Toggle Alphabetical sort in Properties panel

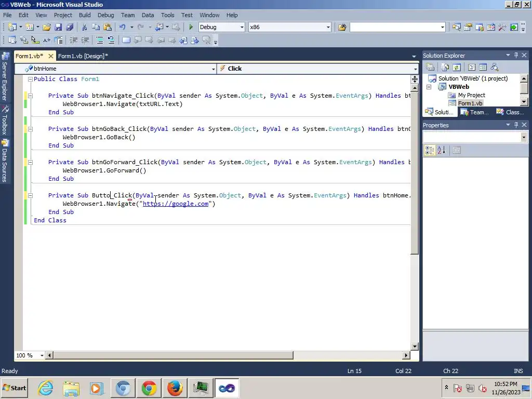(x=442, y=150)
